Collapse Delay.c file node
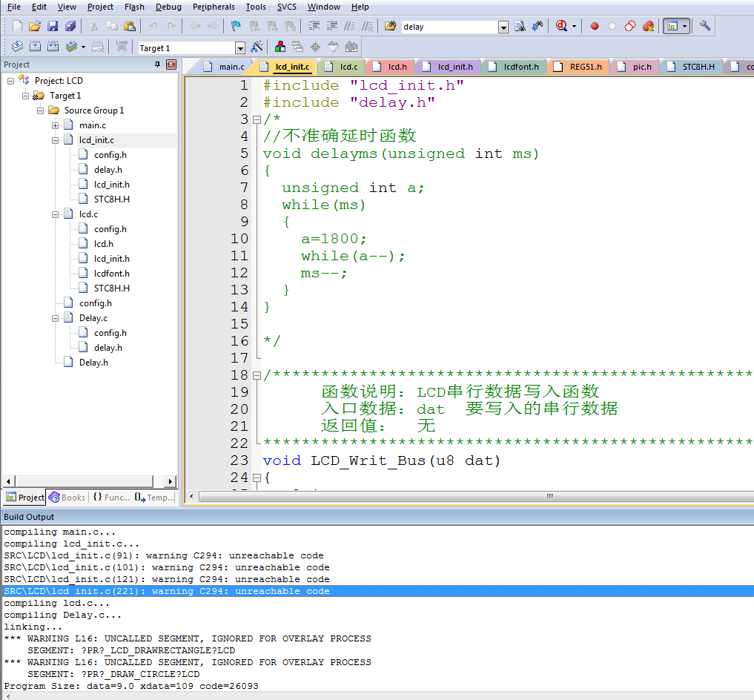The image size is (754, 700). (x=56, y=319)
